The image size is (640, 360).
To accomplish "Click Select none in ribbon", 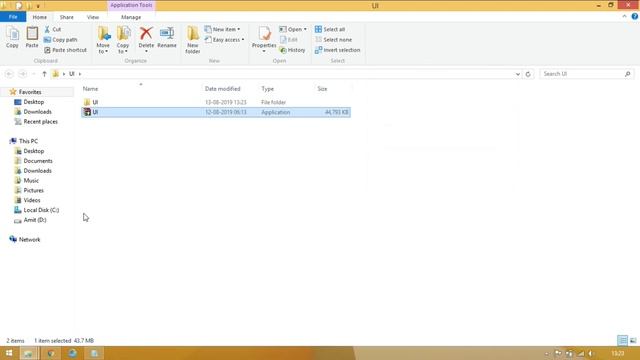I will point(333,40).
